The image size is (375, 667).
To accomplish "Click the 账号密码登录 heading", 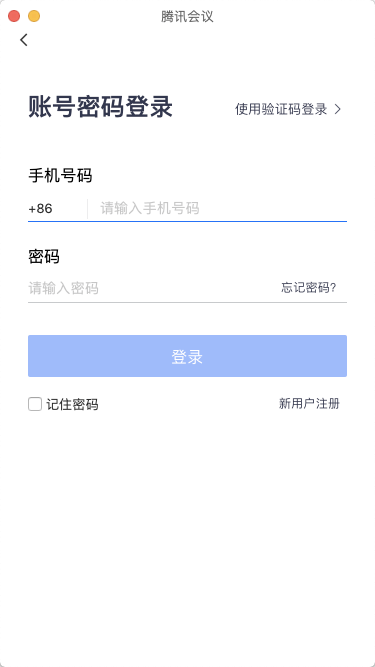I will coord(101,106).
